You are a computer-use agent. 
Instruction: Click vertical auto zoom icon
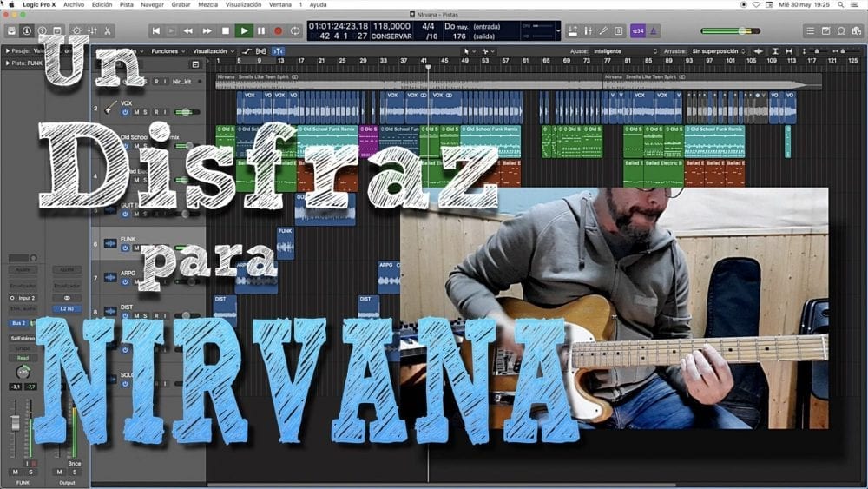point(775,51)
